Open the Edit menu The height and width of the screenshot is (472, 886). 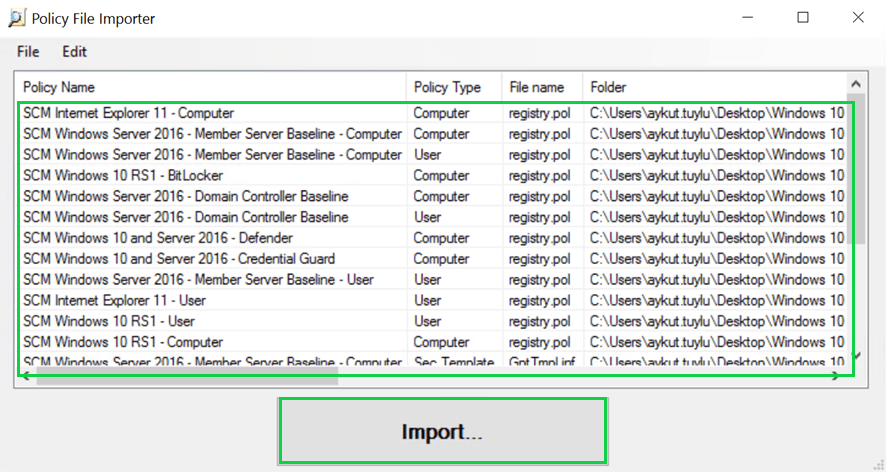(x=74, y=52)
